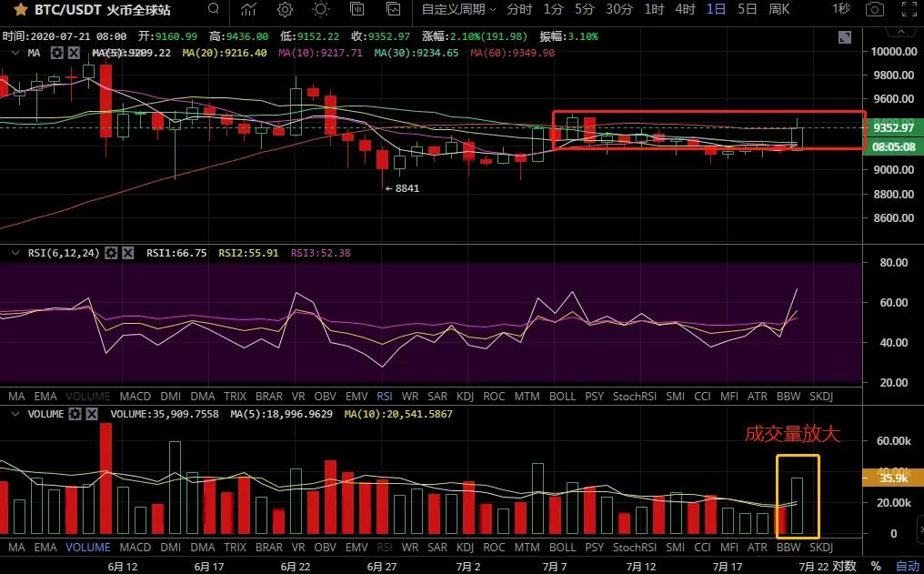Collapse the MA indicator legend chevron

coord(15,53)
